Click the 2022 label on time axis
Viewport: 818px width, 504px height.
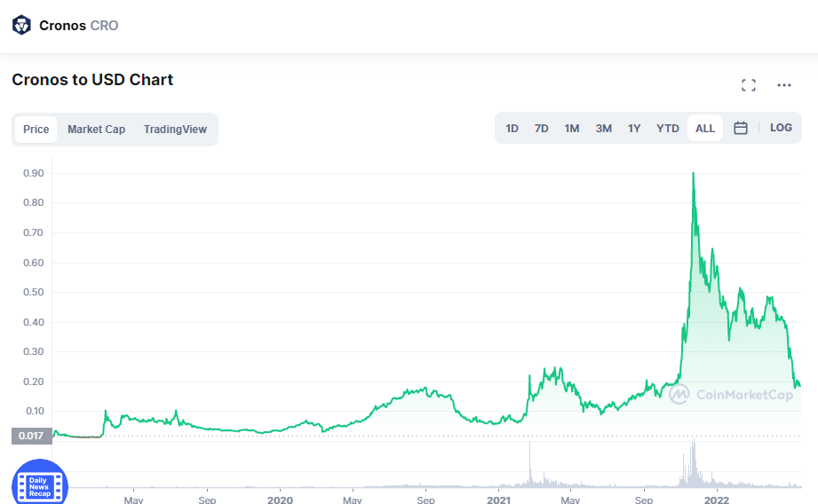[x=716, y=500]
